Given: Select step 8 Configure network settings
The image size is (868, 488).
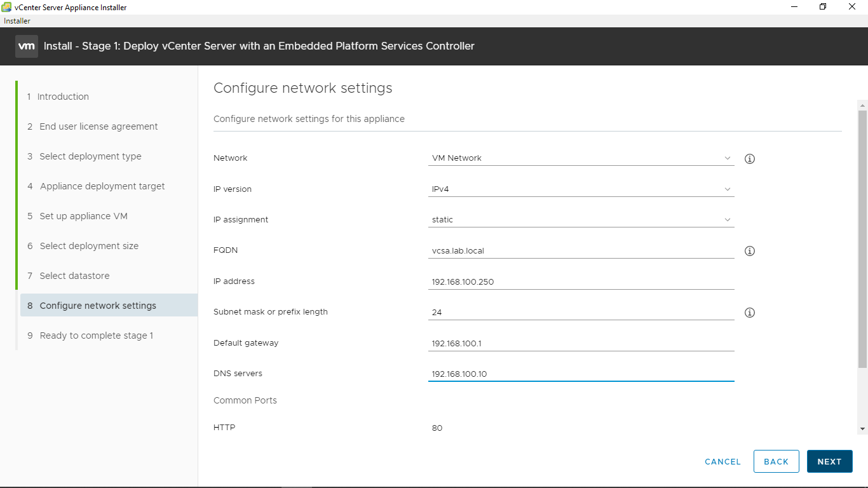Looking at the screenshot, I should coord(108,306).
